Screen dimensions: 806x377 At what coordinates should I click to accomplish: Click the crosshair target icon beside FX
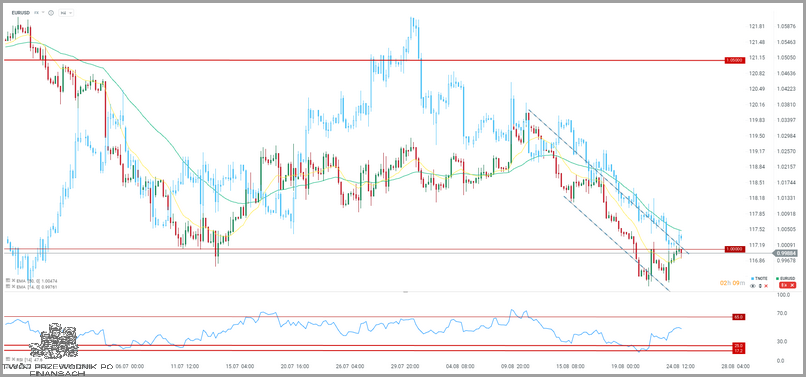(51, 13)
